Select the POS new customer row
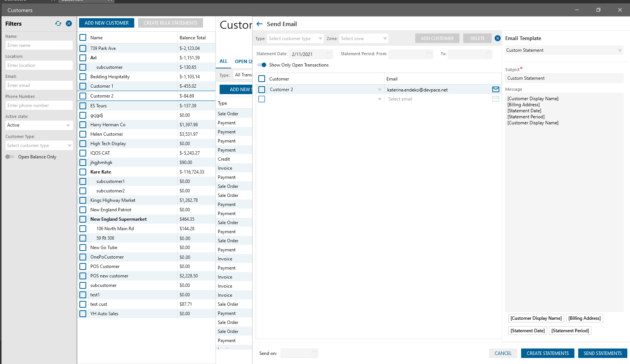Viewport: 630px width, 364px height. tap(146, 276)
